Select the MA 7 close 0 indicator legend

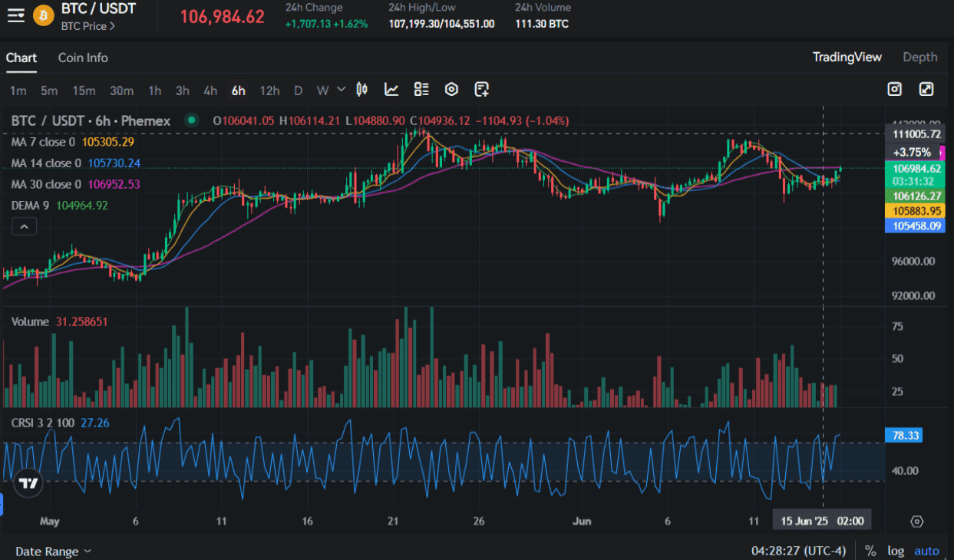[x=43, y=142]
